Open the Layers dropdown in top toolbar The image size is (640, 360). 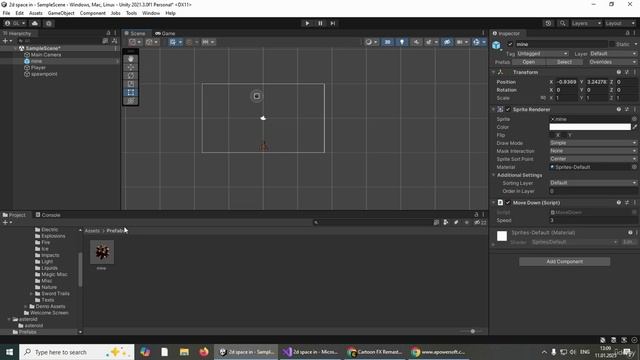586,23
